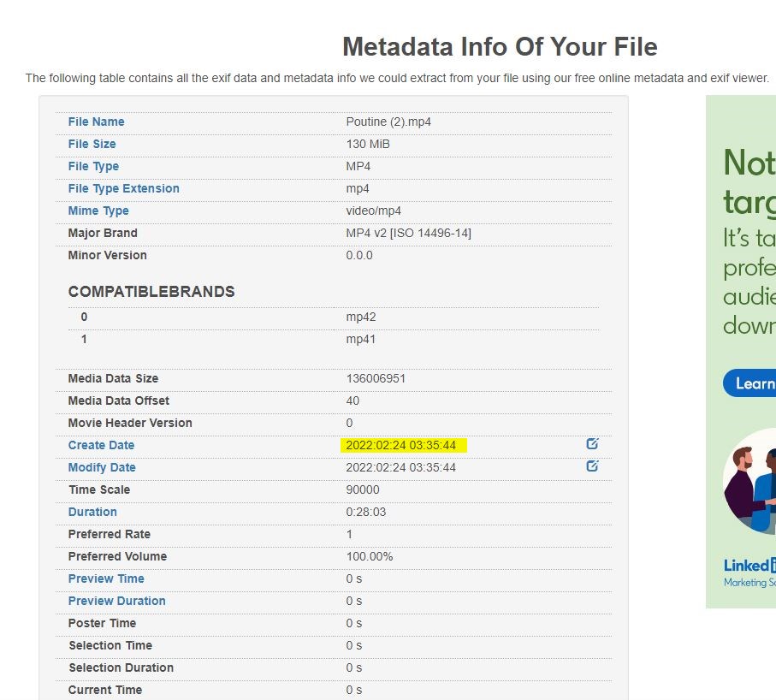The width and height of the screenshot is (776, 700).
Task: Click the Poutine (2).mp4 file name value
Action: click(388, 122)
